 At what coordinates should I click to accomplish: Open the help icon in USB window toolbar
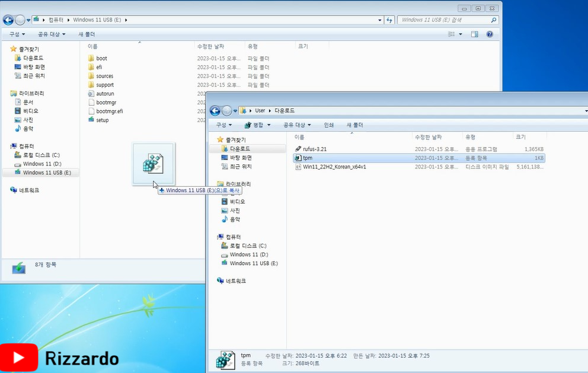[x=490, y=34]
